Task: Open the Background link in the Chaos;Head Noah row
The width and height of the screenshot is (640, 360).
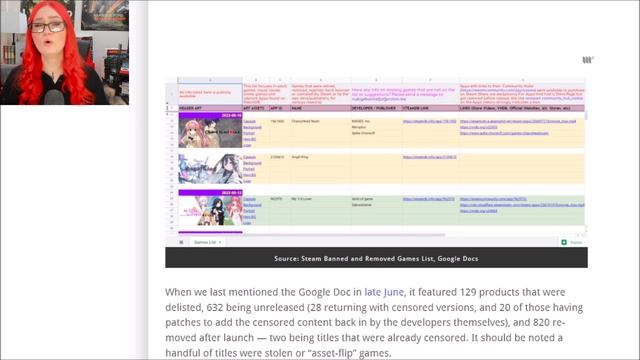Action: (252, 127)
